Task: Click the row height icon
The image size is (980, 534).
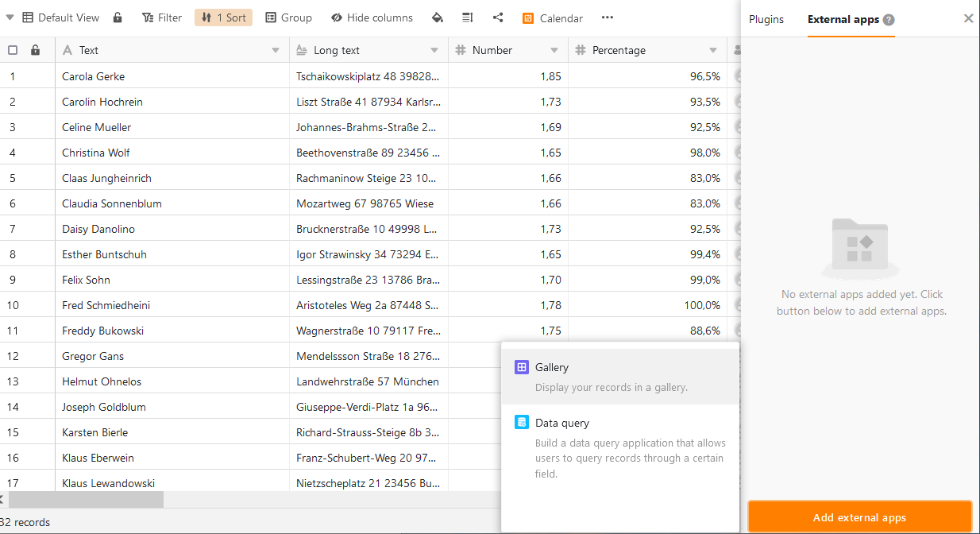Action: tap(468, 17)
